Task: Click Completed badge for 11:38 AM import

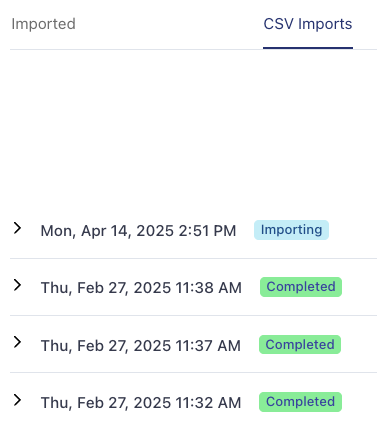Action: point(301,287)
